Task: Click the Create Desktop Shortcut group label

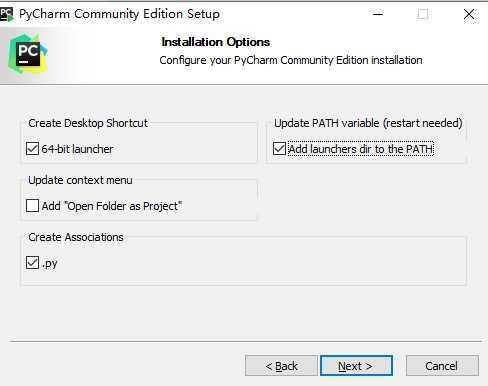Action: (x=88, y=123)
